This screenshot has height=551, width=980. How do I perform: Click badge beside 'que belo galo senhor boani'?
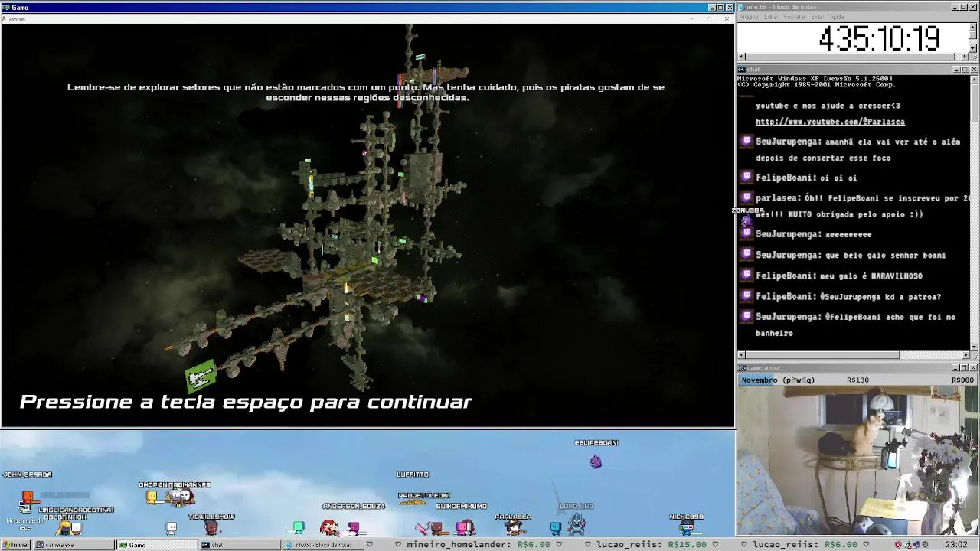pyautogui.click(x=746, y=255)
